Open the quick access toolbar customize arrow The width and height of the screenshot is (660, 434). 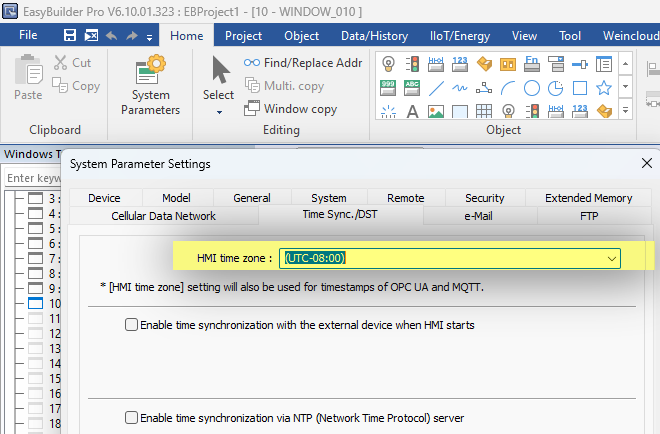(149, 37)
